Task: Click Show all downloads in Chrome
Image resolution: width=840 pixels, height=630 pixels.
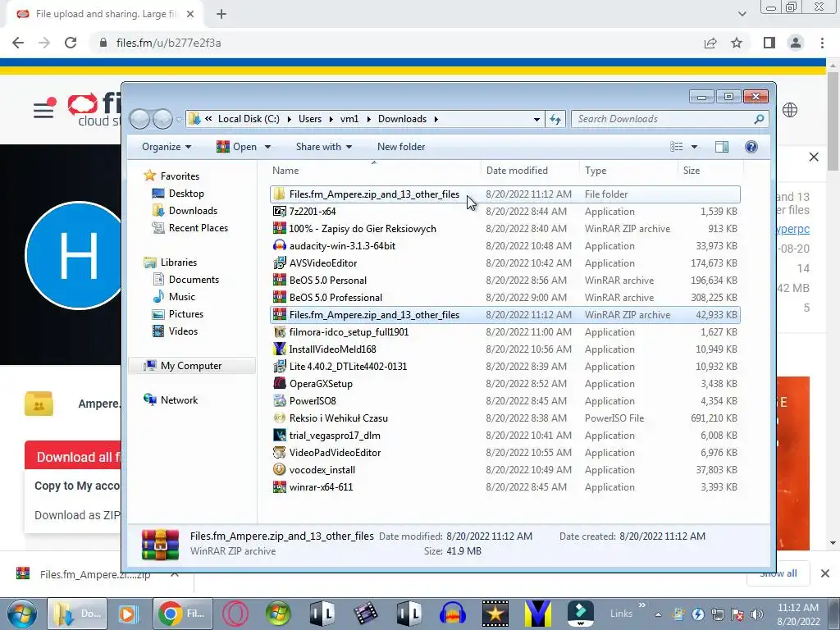Action: pyautogui.click(x=778, y=573)
